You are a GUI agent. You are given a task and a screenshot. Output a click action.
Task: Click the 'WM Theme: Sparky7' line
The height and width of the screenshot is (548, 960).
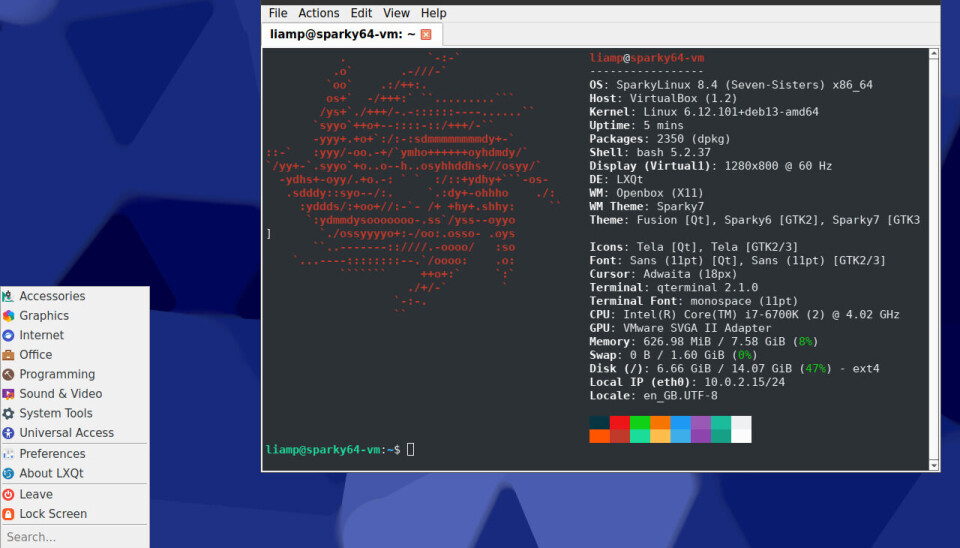(x=647, y=206)
